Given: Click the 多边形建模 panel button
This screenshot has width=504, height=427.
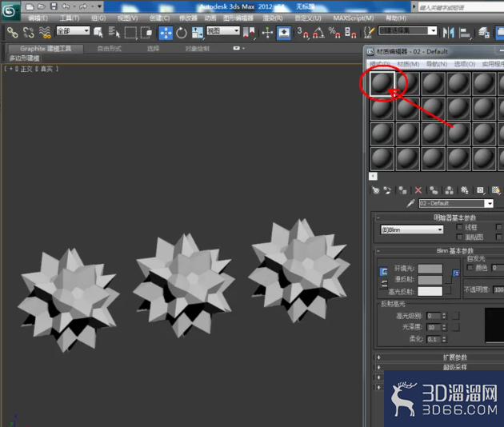Looking at the screenshot, I should pyautogui.click(x=24, y=58).
